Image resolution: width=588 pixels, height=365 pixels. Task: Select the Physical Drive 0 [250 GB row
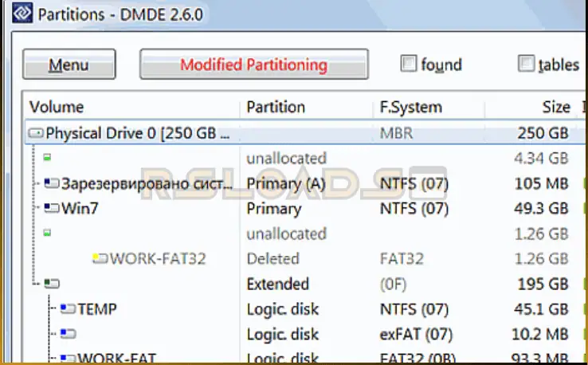pyautogui.click(x=304, y=133)
